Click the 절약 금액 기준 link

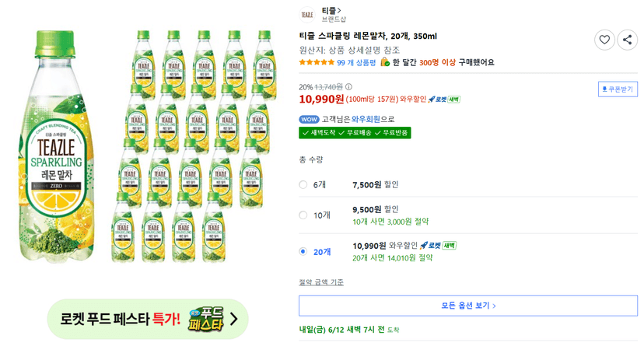[321, 282]
